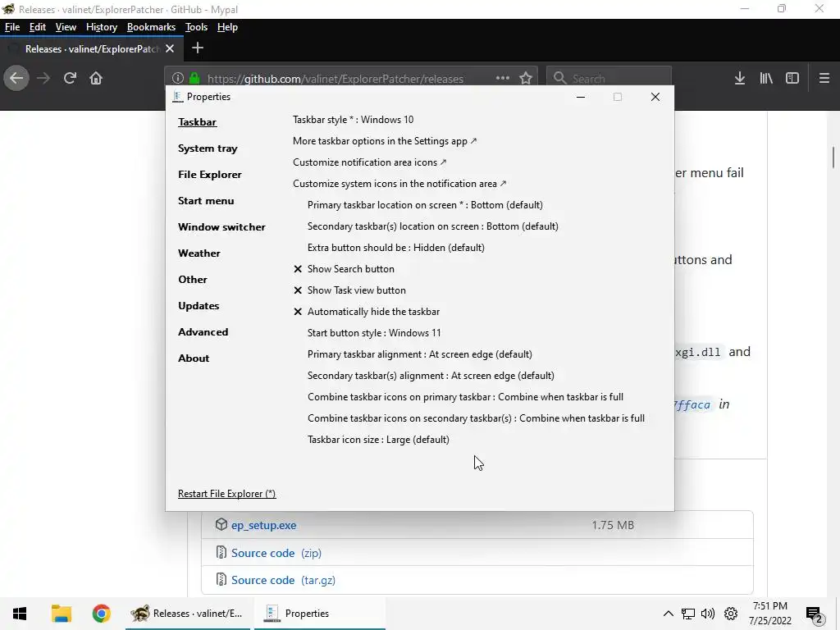840x630 pixels.
Task: Click the zip file icon beside Source code (zip)
Action: point(221,552)
